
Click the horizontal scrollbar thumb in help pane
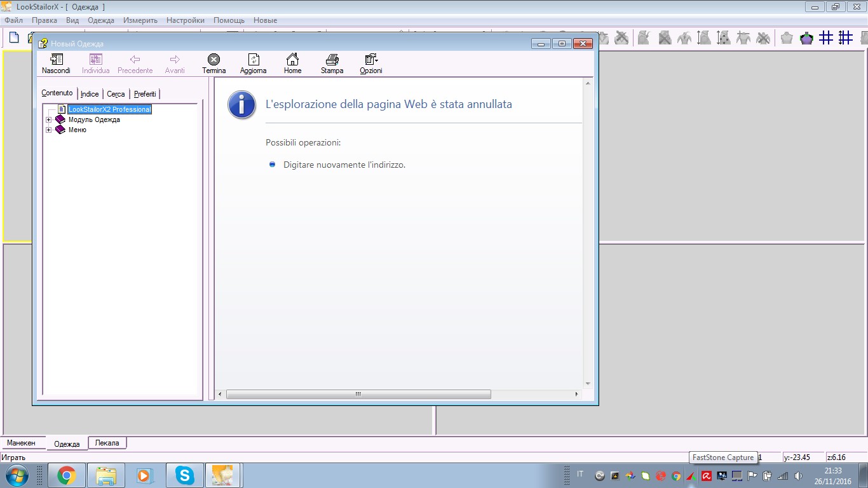358,395
